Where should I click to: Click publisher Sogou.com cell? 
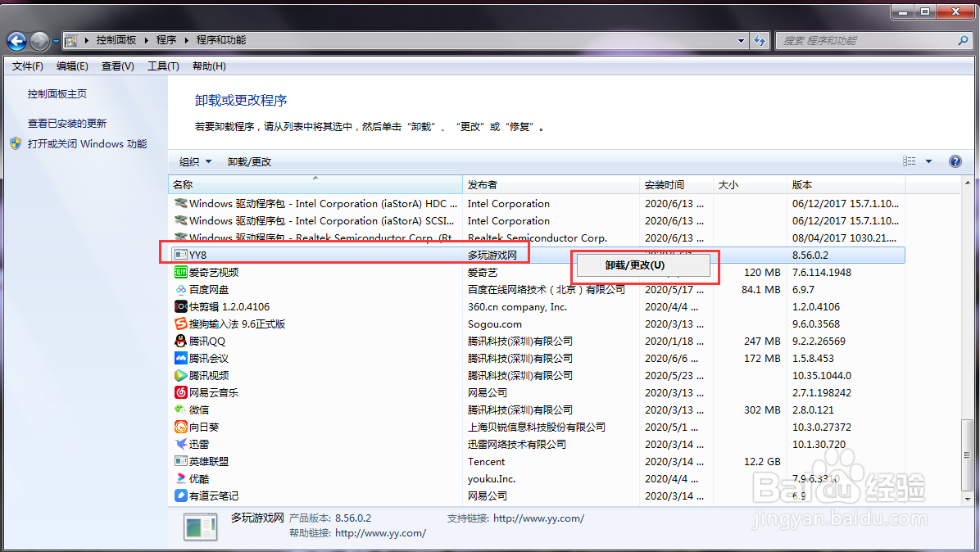494,324
